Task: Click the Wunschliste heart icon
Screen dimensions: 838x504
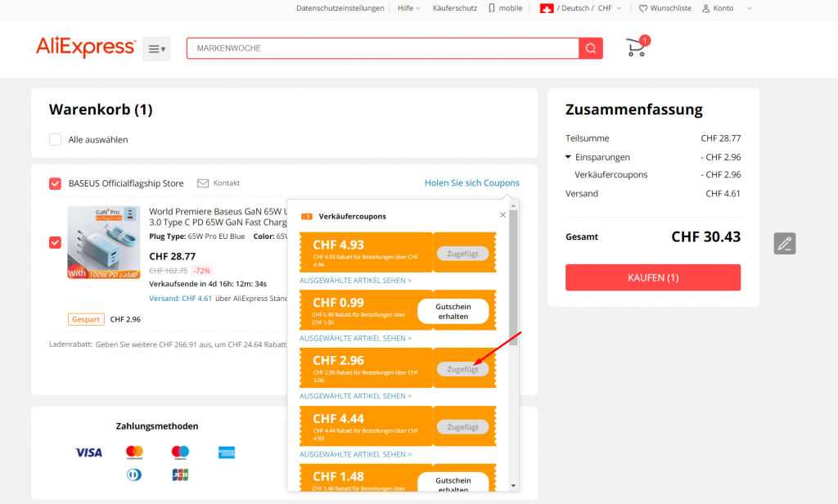Action: (643, 8)
